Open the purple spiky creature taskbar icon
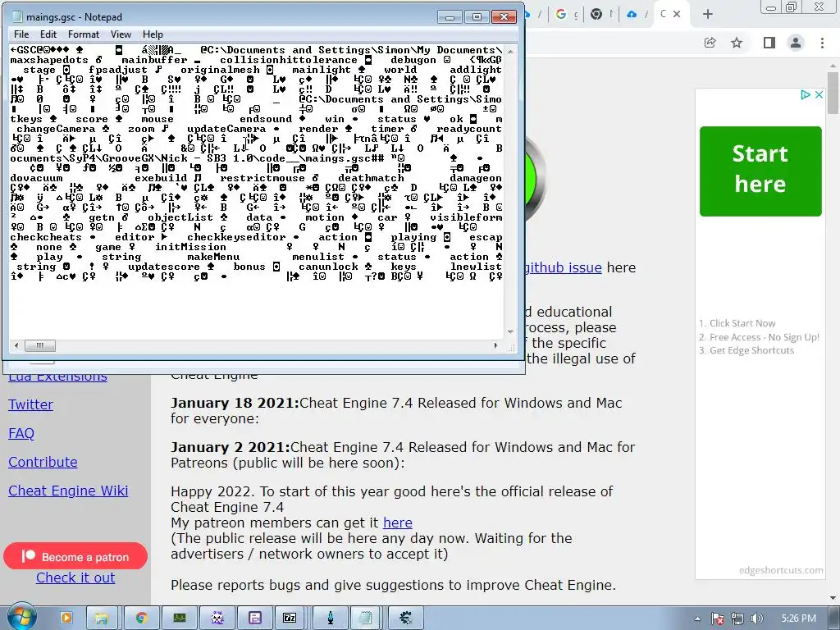 [x=217, y=618]
